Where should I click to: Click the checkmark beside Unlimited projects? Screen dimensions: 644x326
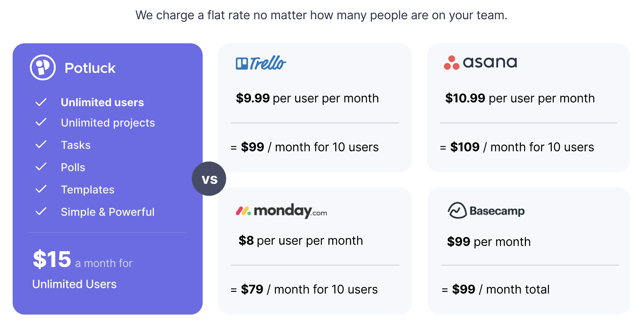[41, 122]
